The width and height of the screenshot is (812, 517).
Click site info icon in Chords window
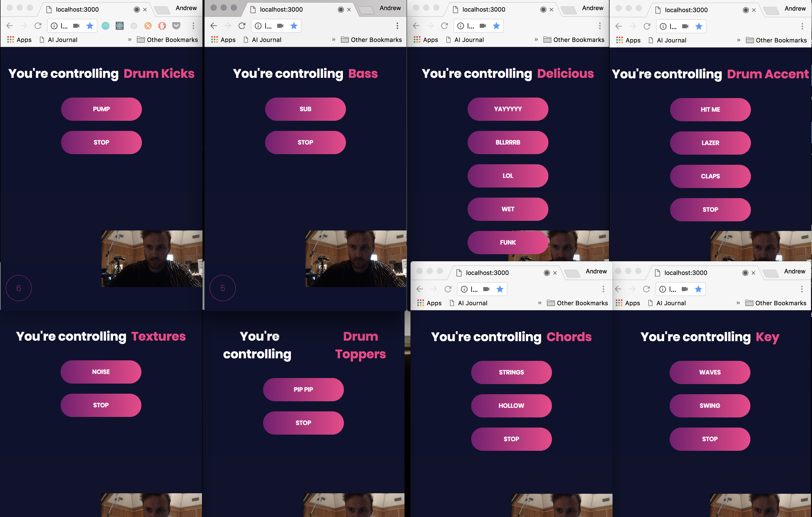464,289
